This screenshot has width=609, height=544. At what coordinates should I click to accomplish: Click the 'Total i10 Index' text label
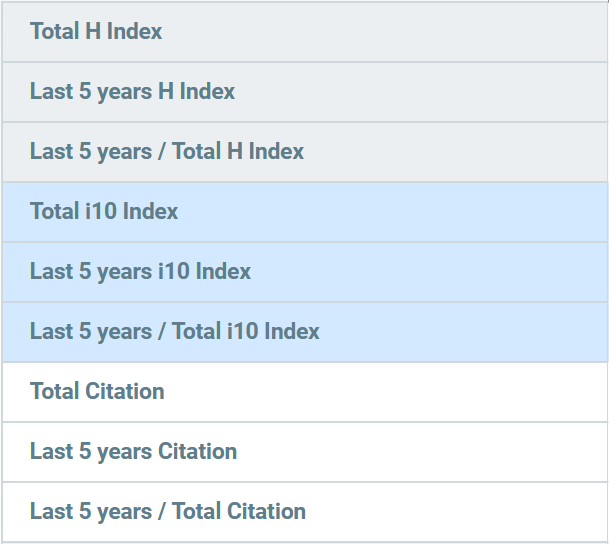point(104,212)
